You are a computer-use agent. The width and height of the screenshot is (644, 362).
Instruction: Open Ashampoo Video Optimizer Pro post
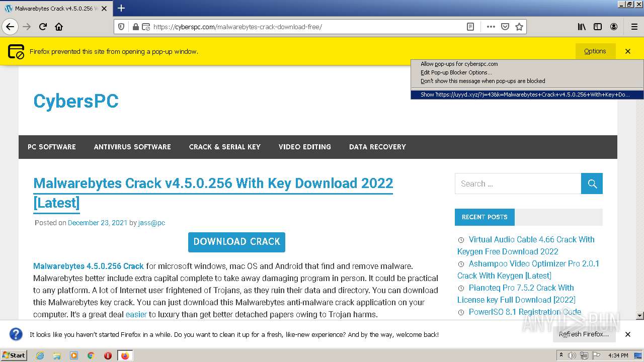point(528,269)
